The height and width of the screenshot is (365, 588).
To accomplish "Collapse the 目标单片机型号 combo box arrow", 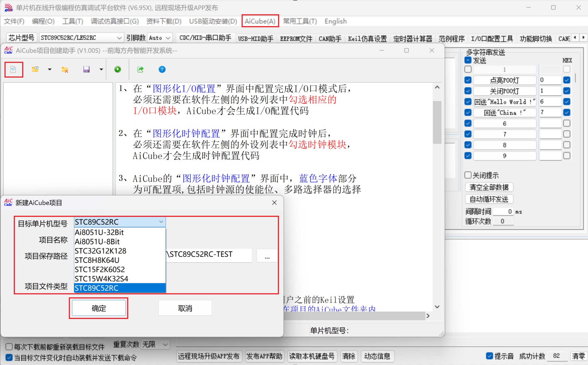I will point(161,222).
